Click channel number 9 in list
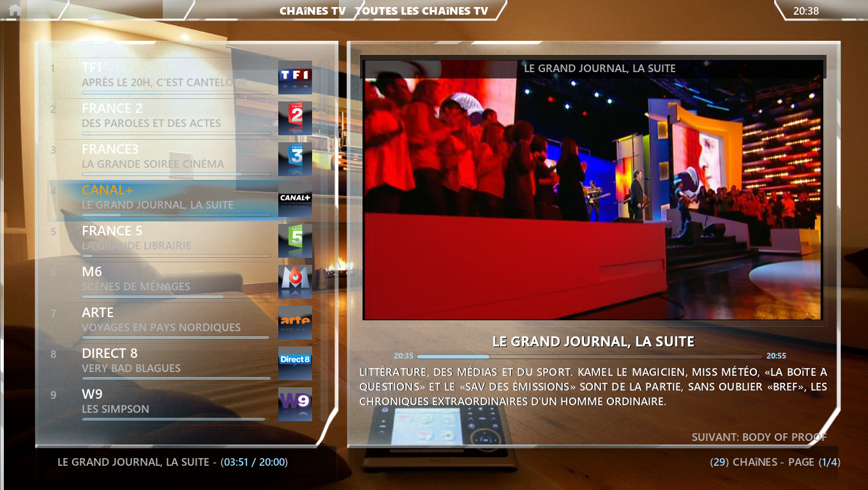Viewport: 868px width, 490px height. [53, 395]
